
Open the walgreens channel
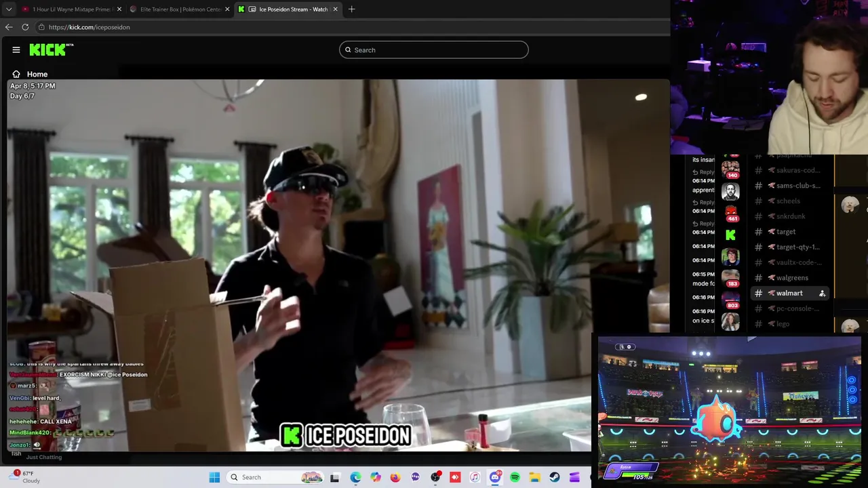click(791, 278)
